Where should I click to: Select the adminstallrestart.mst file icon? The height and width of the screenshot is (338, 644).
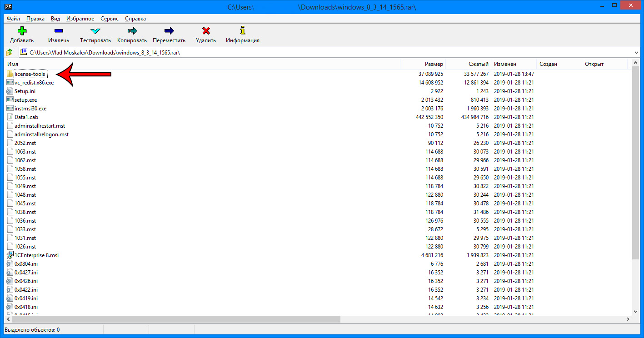click(10, 125)
